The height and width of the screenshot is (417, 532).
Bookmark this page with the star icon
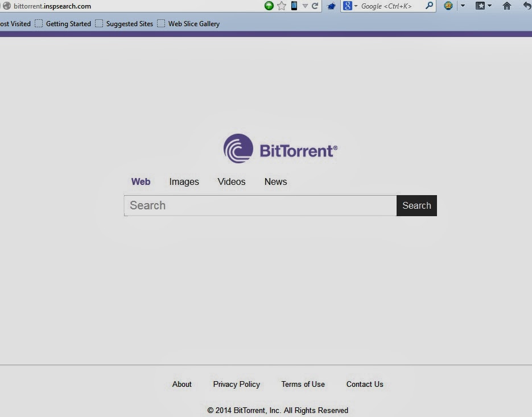282,6
